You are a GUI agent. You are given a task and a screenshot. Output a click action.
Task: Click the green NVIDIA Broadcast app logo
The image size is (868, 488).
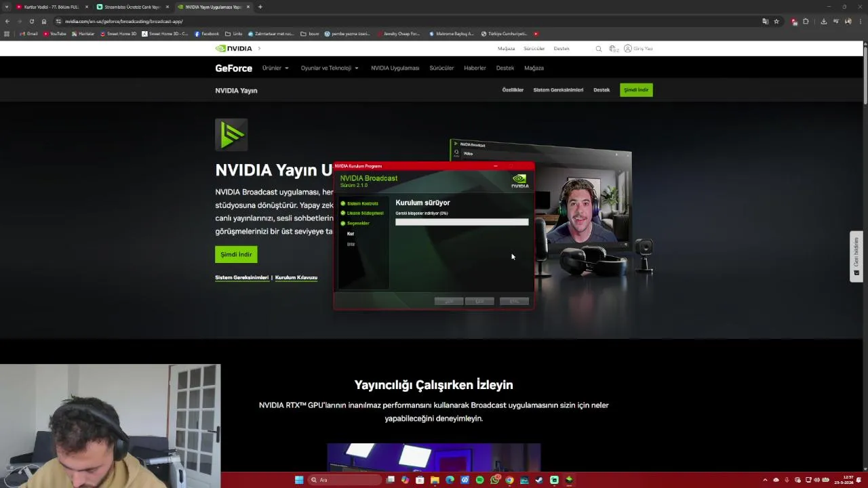[231, 134]
